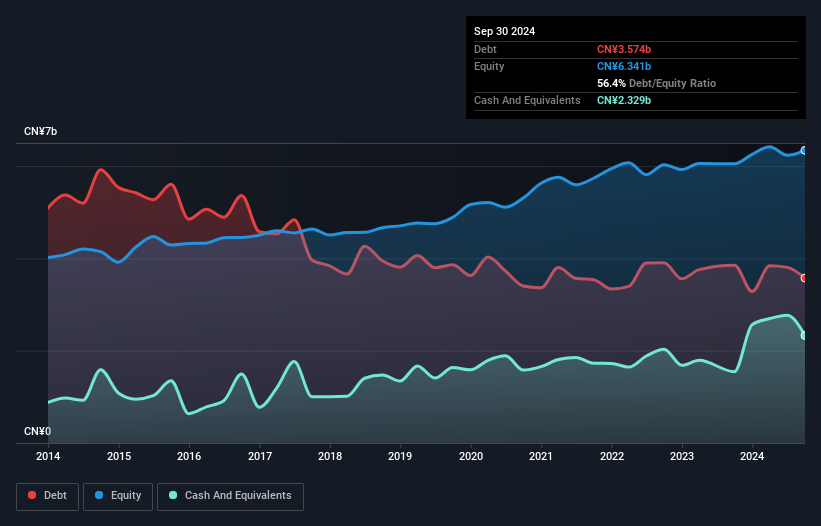Click the Sep 30 2024 tooltip date
The image size is (821, 526).
[504, 31]
